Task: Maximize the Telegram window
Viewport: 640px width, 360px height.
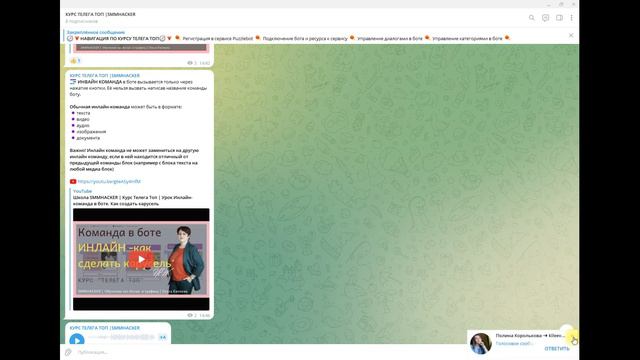Action: 561,4
